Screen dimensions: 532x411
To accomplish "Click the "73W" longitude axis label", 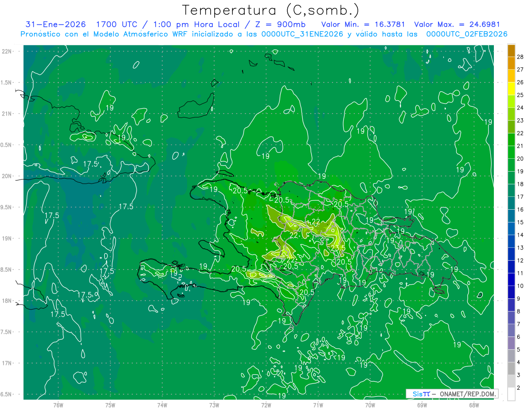I will [214, 405].
